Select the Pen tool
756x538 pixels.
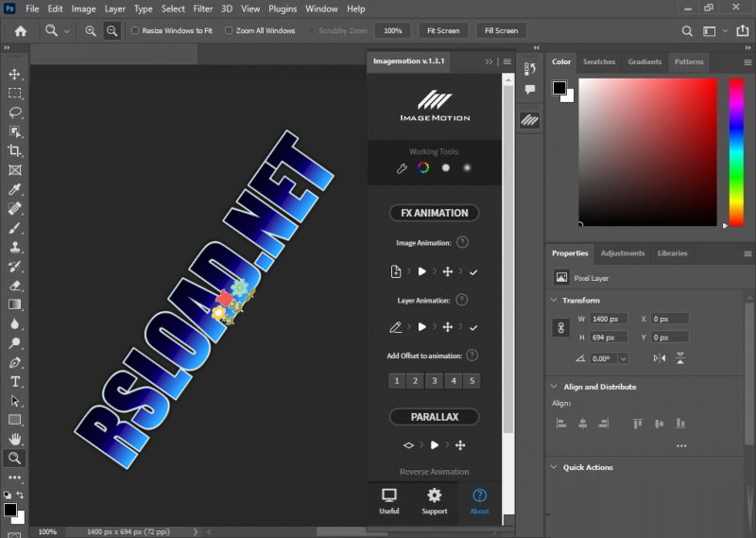(14, 362)
